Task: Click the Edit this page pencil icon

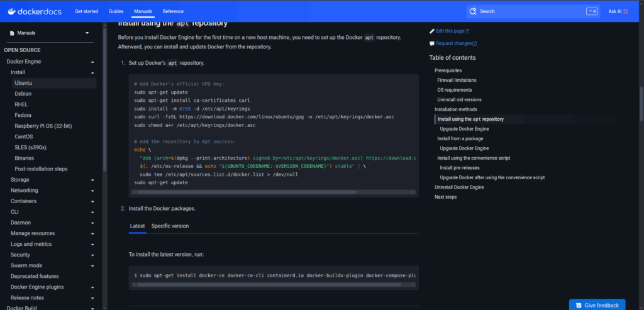Action: 431,31
